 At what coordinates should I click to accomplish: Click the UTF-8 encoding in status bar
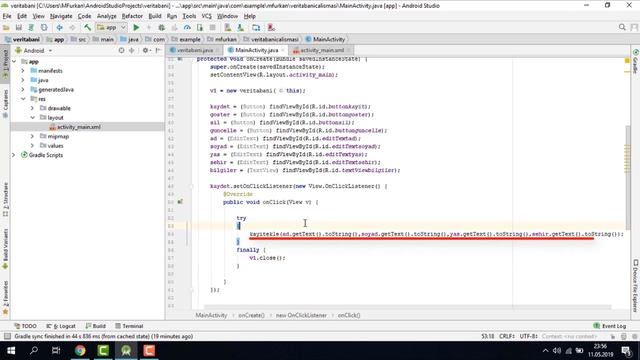[529, 336]
